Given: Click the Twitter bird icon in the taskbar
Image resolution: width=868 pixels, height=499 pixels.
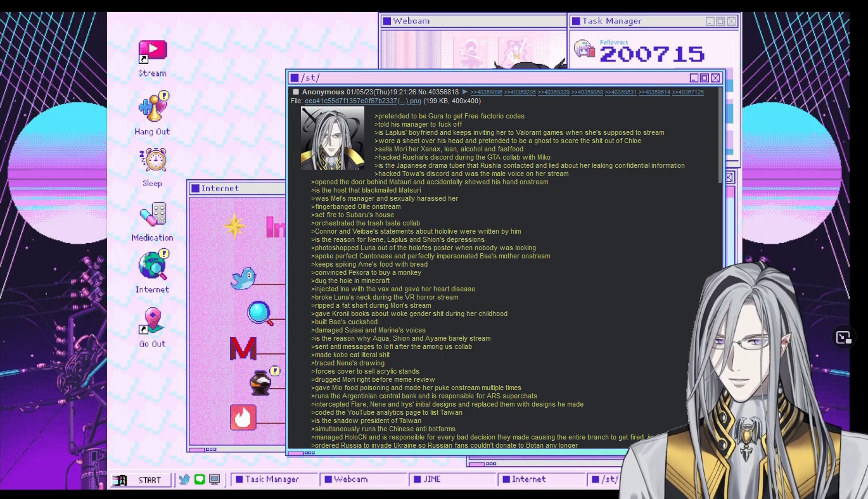Looking at the screenshot, I should pos(184,479).
